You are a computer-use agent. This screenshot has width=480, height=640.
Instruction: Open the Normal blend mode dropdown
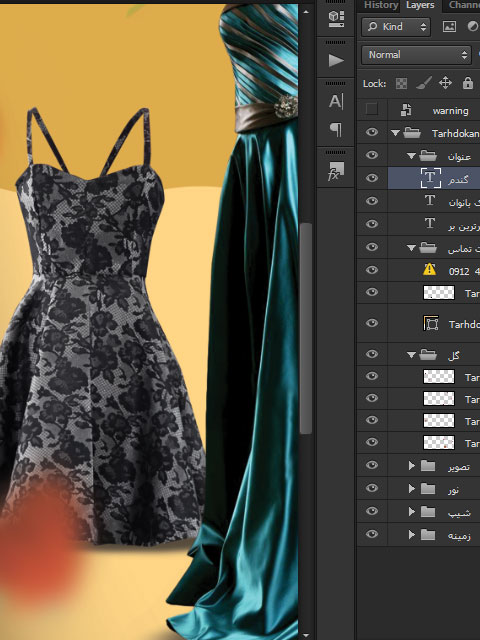416,55
